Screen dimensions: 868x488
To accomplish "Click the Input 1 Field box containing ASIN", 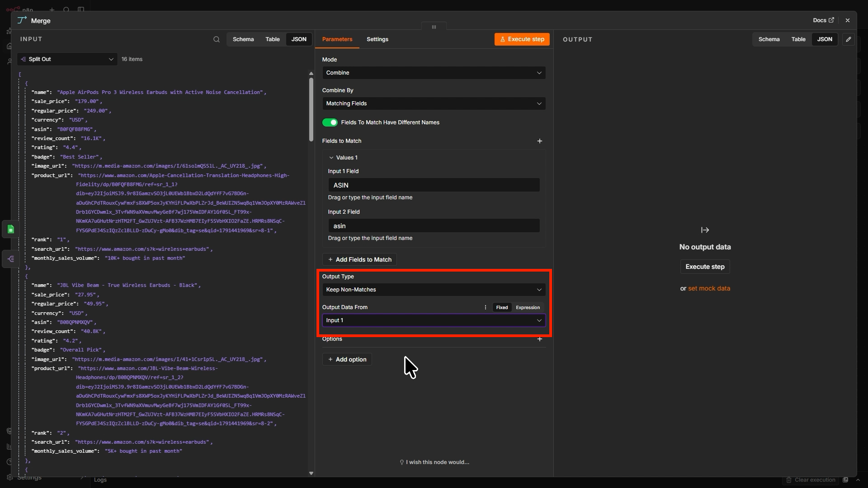I will click(434, 185).
